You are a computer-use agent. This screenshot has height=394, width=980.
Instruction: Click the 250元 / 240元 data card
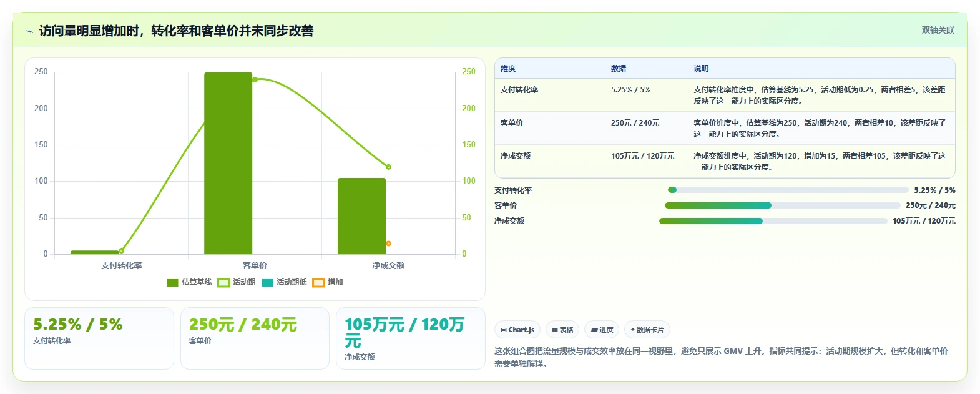click(255, 338)
